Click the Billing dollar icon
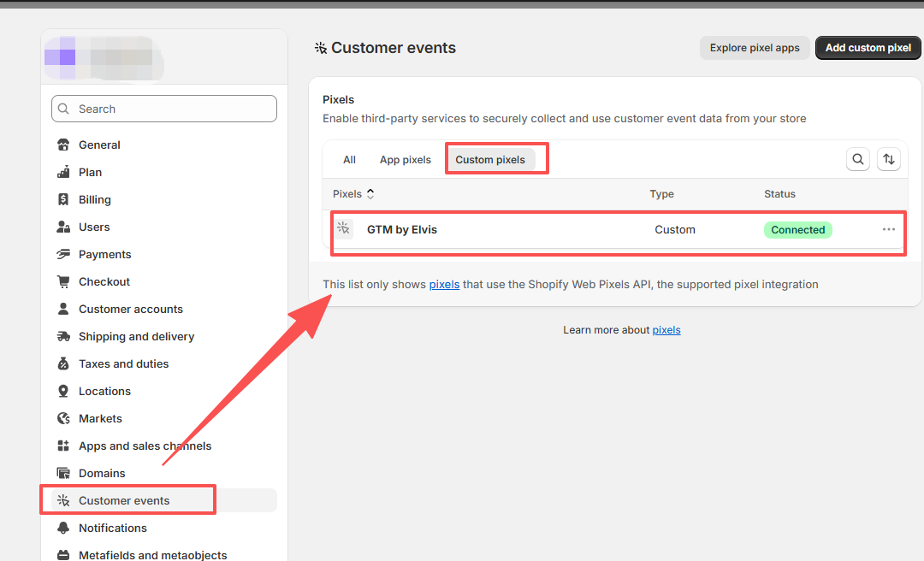The image size is (924, 561). pyautogui.click(x=63, y=199)
